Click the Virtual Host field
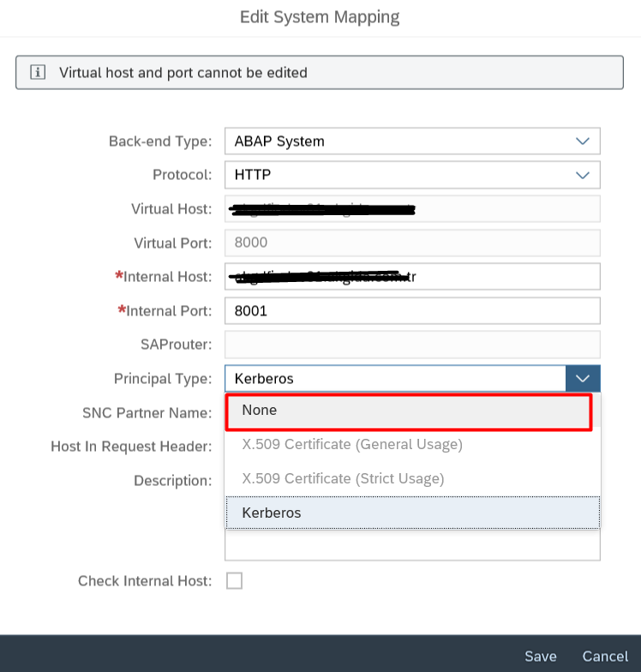Image resolution: width=641 pixels, height=672 pixels. tap(412, 209)
